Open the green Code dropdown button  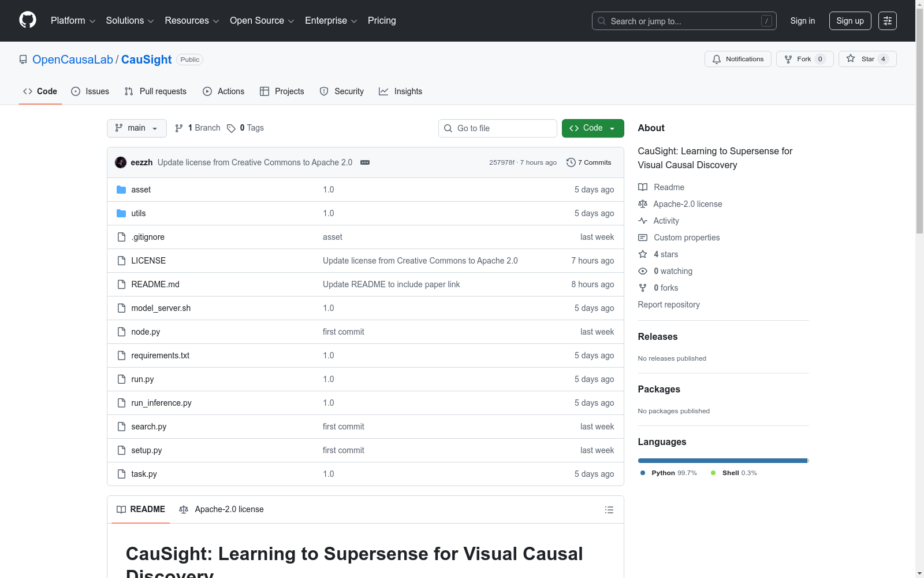pos(593,128)
